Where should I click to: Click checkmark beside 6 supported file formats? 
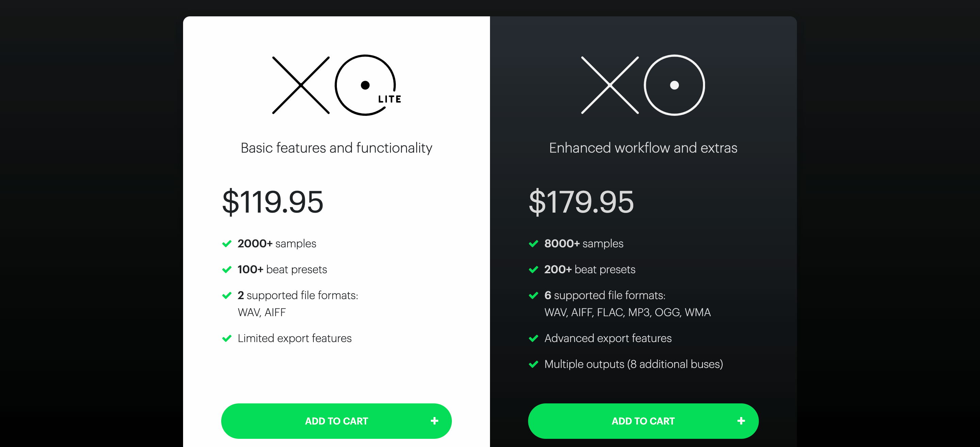533,295
